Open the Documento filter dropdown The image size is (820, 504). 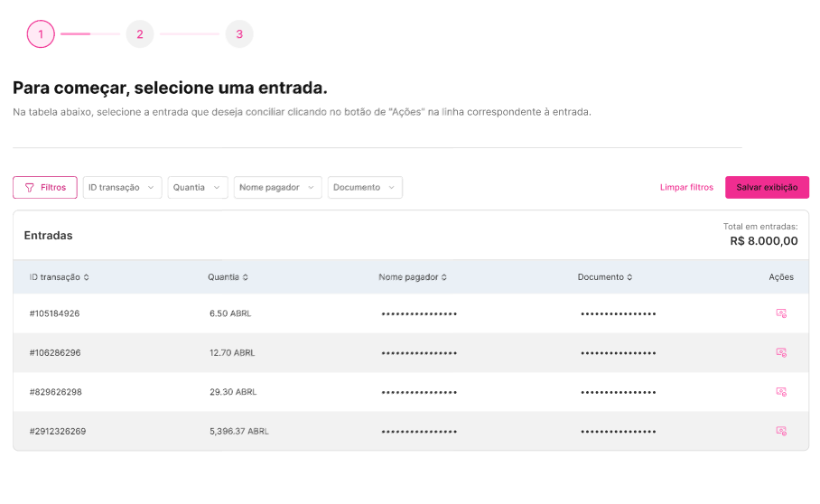[x=365, y=187]
